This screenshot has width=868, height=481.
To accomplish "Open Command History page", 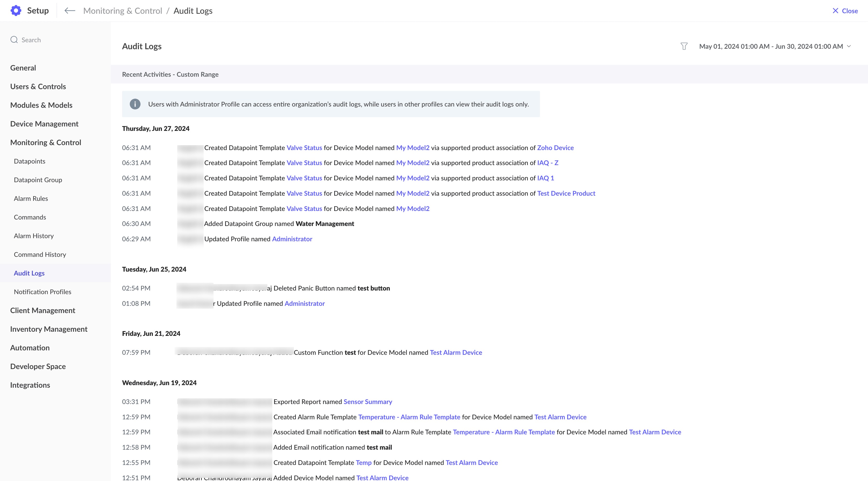I will coord(40,254).
